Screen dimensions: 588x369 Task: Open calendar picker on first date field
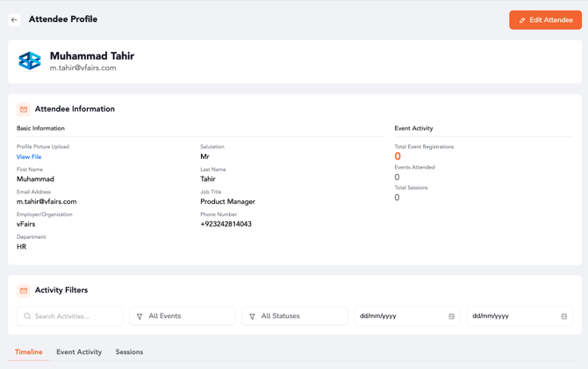tap(451, 316)
